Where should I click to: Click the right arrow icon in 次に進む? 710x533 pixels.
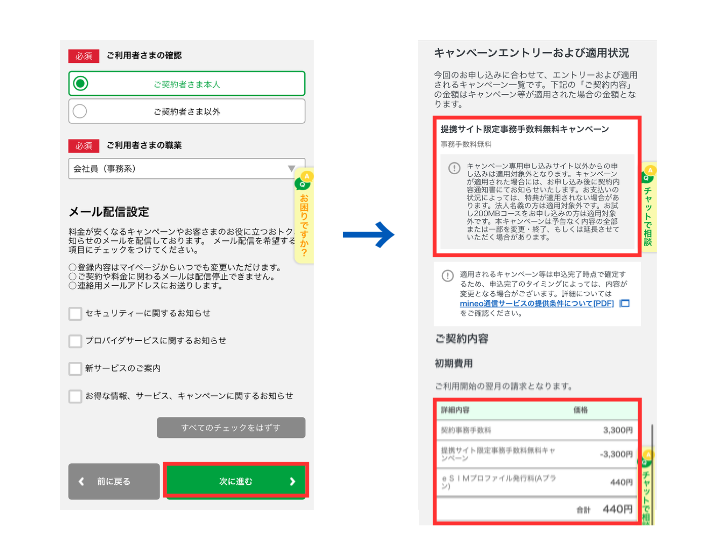(x=293, y=481)
